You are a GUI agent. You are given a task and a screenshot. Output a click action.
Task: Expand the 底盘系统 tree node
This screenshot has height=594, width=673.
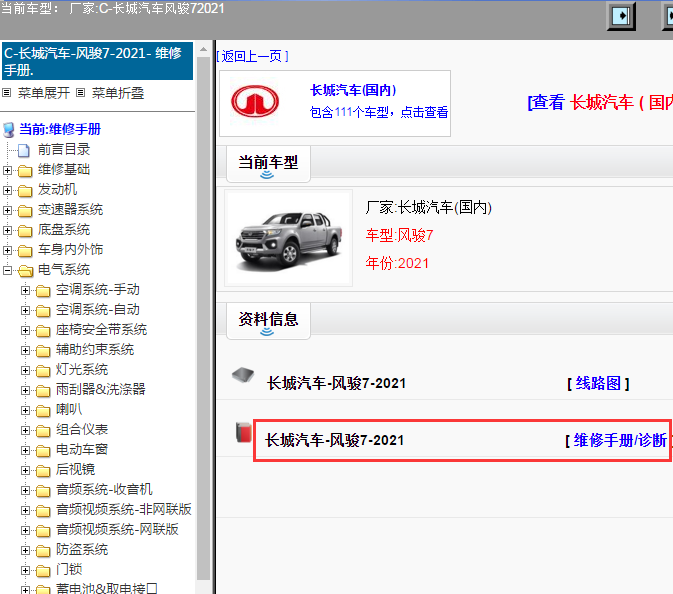[7, 230]
